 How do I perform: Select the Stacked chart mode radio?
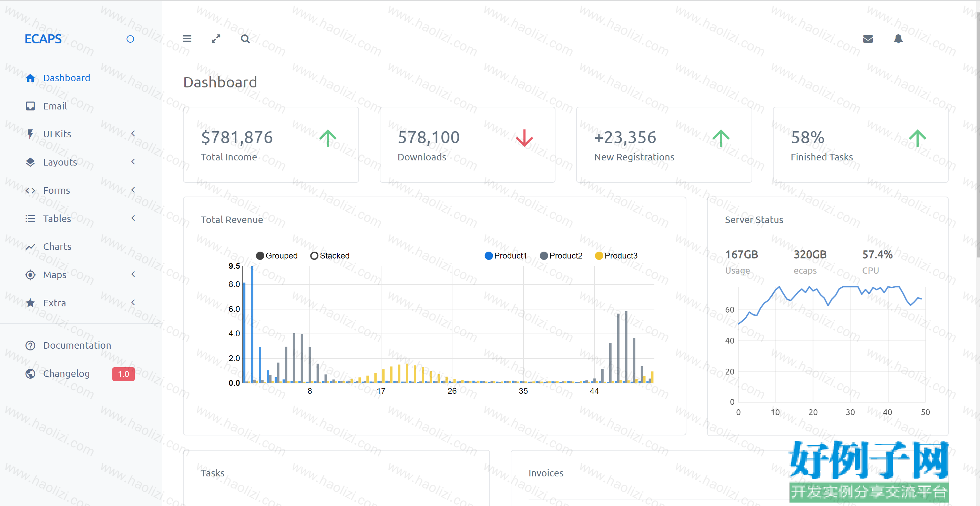(x=314, y=256)
